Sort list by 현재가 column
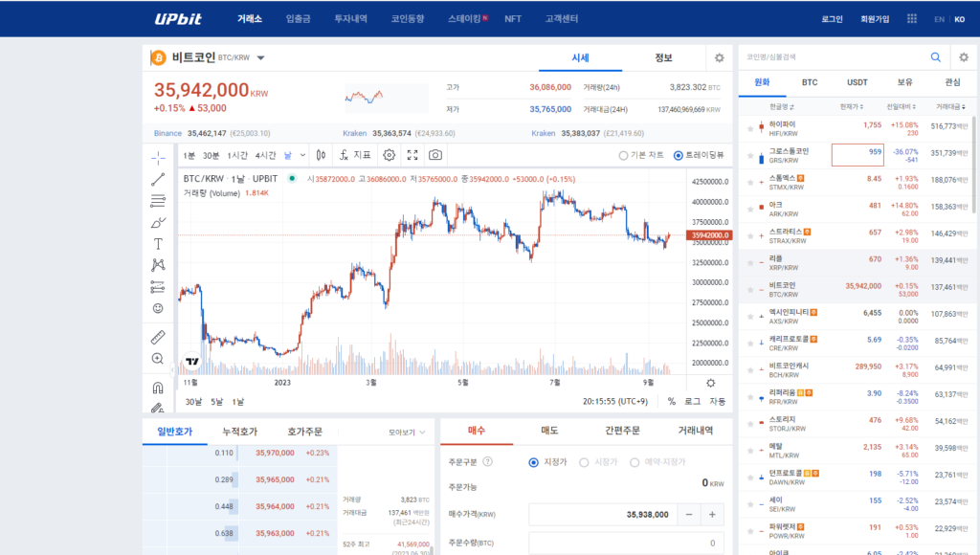 point(852,107)
